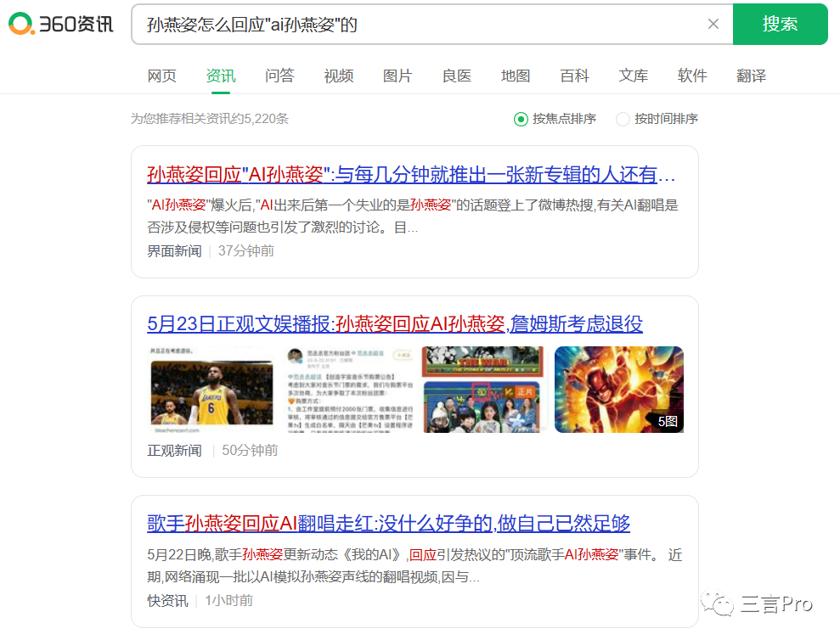
Task: Click the 360资讯 logo
Action: coord(60,24)
